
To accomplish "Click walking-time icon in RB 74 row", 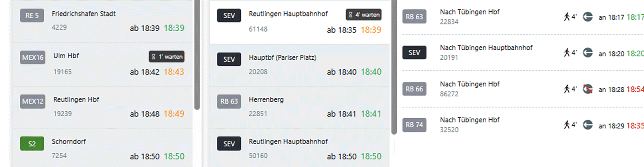I will [567, 125].
